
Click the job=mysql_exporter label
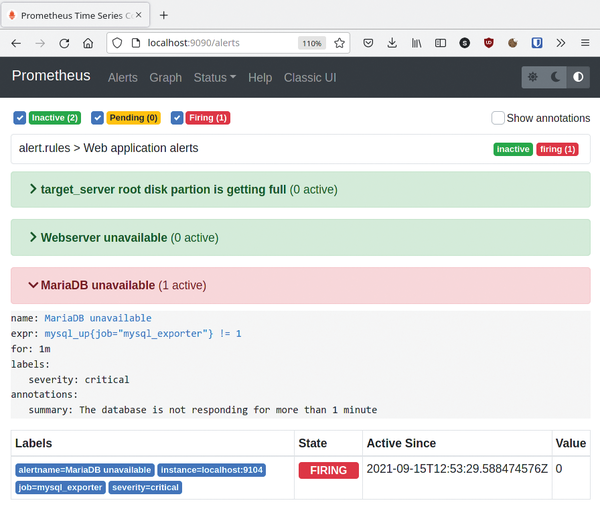click(60, 488)
